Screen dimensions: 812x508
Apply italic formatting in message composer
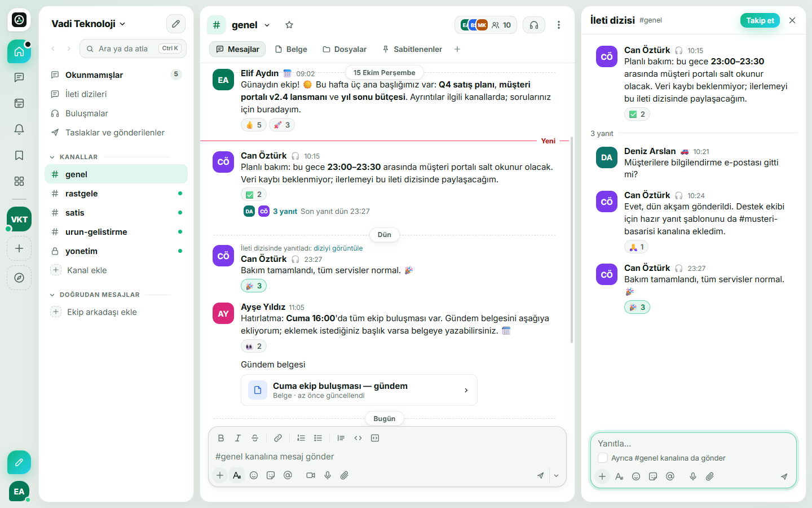tap(238, 438)
